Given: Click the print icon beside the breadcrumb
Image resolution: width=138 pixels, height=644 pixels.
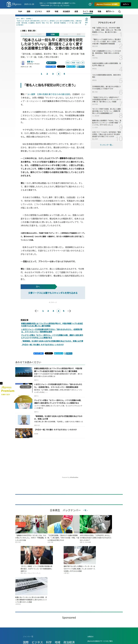Looking at the screenshot, I should (x=86, y=19).
